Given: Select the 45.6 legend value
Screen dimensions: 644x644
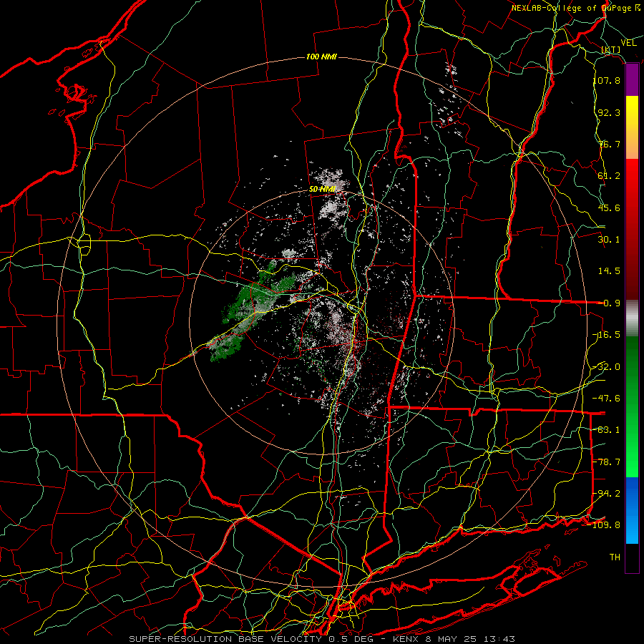Looking at the screenshot, I should (609, 208).
